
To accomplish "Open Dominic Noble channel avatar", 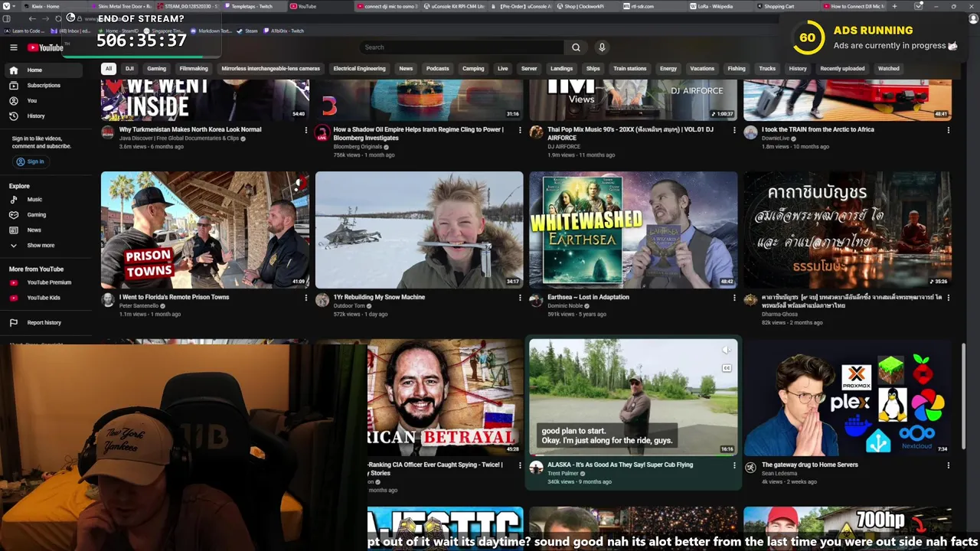I will [536, 300].
